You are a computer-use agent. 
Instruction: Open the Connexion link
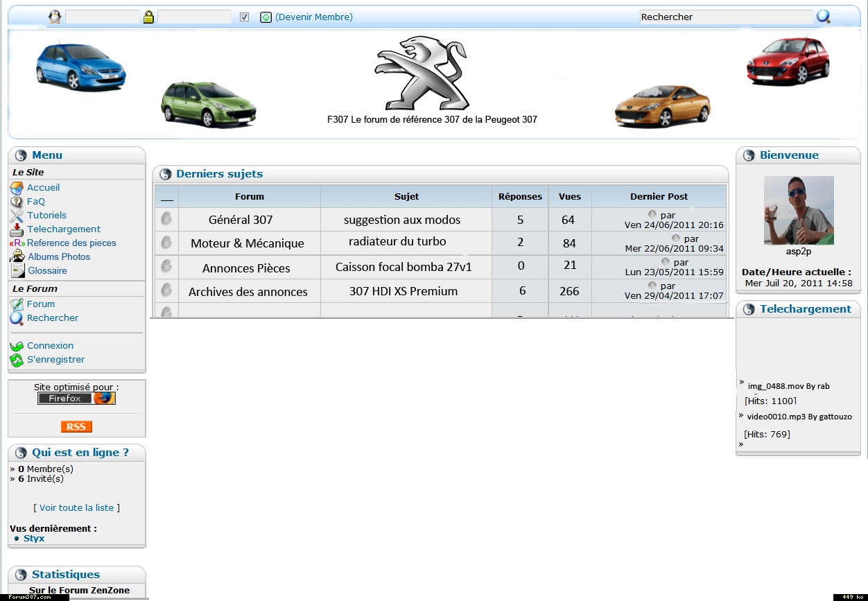click(x=50, y=346)
